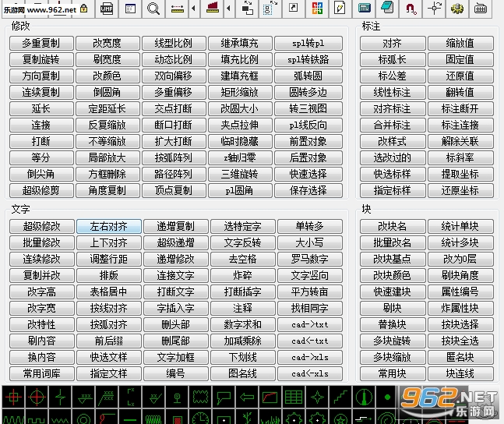Click the padlock icon in toolbar
The height and width of the screenshot is (424, 504).
[x=84, y=9]
